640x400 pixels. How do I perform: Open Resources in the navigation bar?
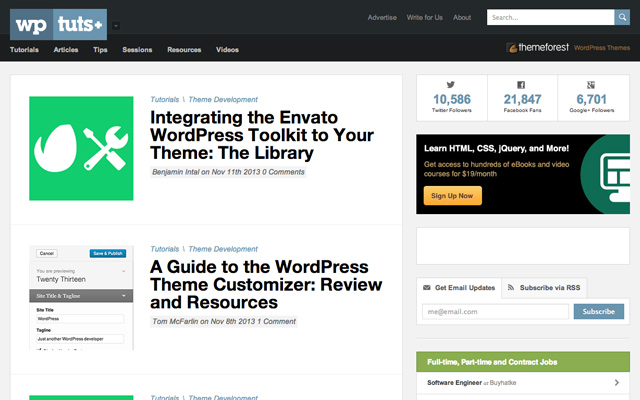pos(184,50)
